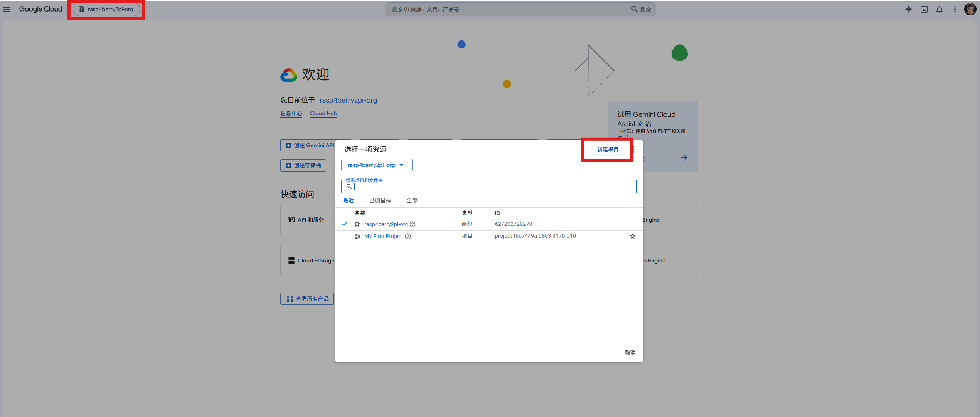
Task: Click the 查看所有产品 button
Action: [307, 299]
